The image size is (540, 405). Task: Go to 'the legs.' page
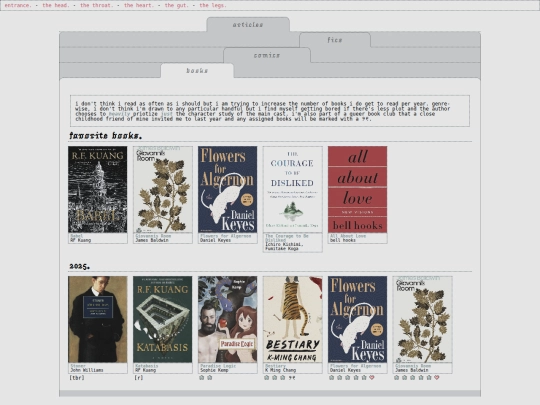pyautogui.click(x=213, y=5)
